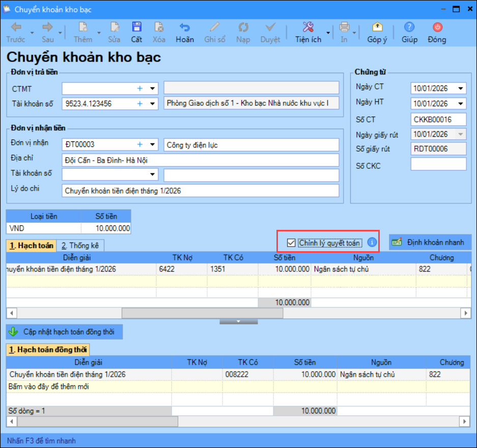This screenshot has height=448, width=477.
Task: Click the Số CKC input field
Action: [438, 164]
